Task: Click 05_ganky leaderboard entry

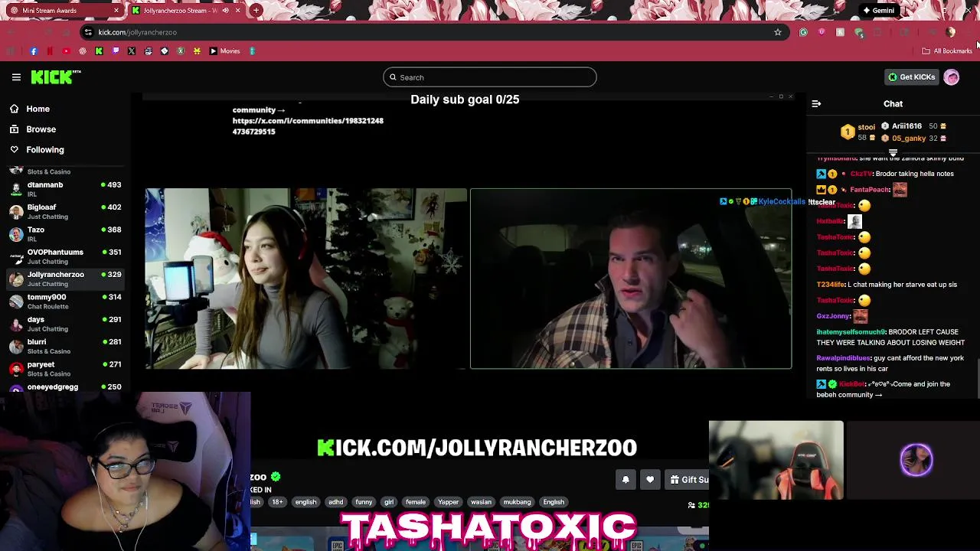Action: 913,139
